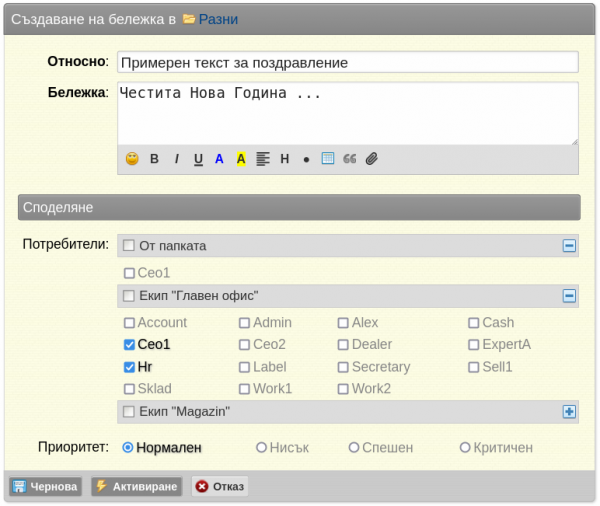Check the Admin user checkbox
600x506 pixels.
tap(244, 323)
